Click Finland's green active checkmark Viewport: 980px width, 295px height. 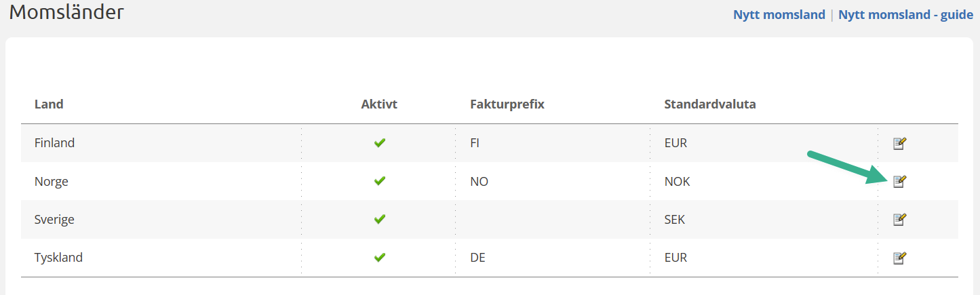point(380,143)
